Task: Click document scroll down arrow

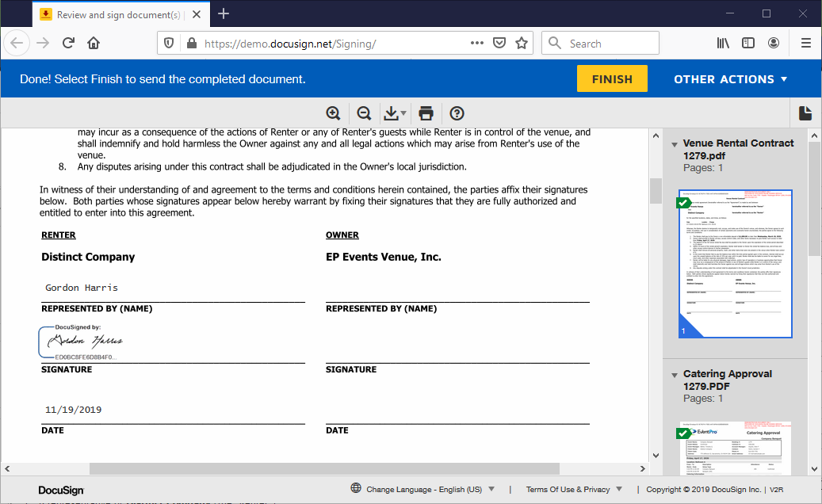Action: 656,456
